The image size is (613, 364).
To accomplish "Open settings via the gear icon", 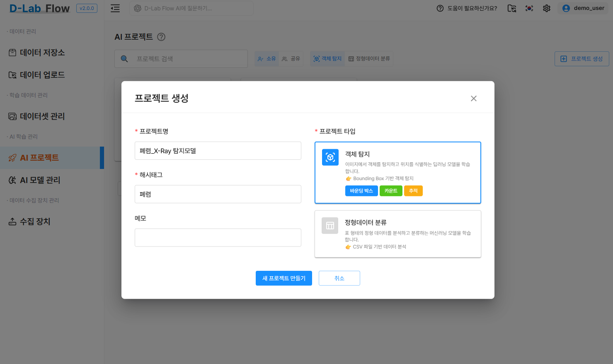I will point(546,8).
